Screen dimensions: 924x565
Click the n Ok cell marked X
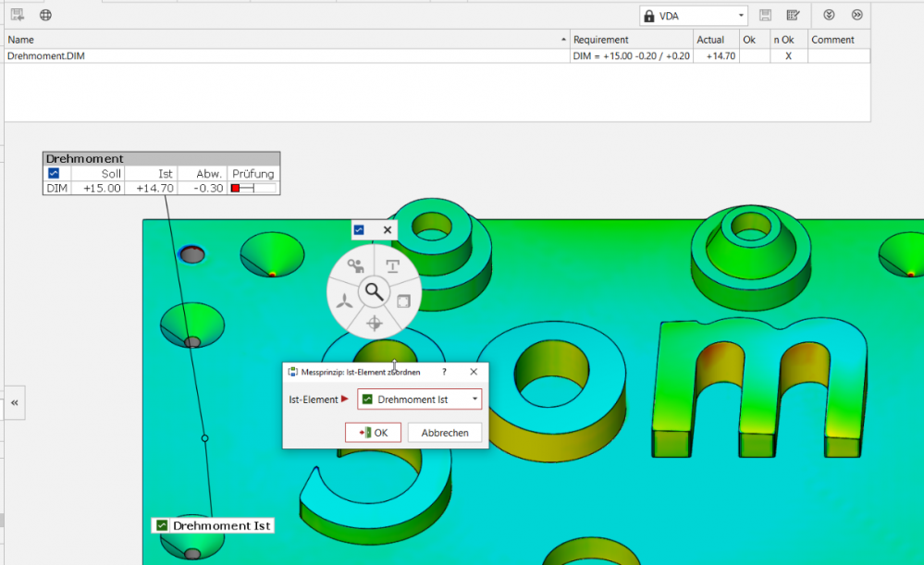pyautogui.click(x=788, y=56)
